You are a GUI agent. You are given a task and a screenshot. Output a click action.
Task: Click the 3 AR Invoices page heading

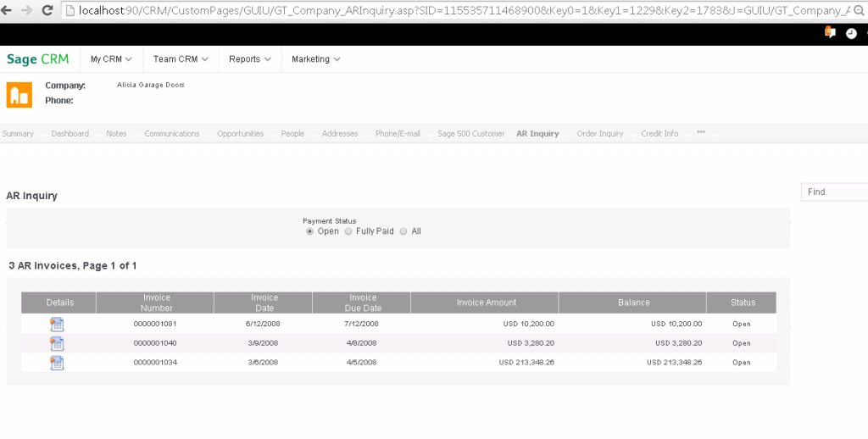73,266
